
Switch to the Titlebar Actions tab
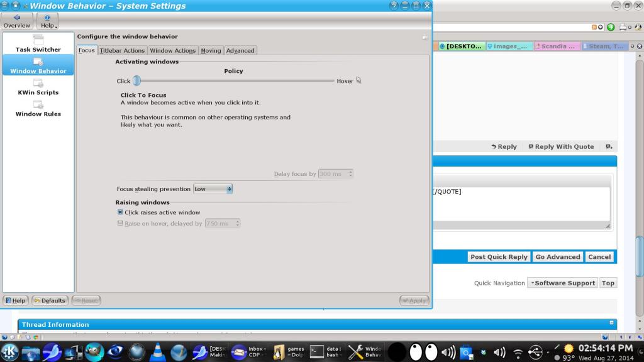[122, 50]
